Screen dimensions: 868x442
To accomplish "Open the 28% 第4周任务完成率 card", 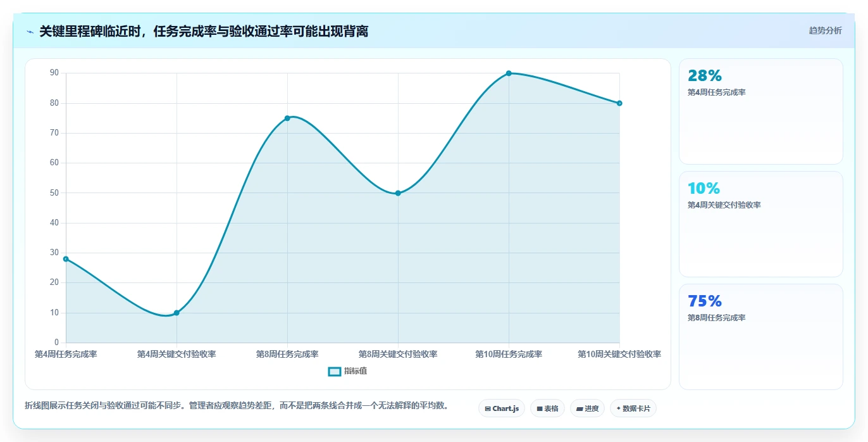I will pyautogui.click(x=760, y=111).
